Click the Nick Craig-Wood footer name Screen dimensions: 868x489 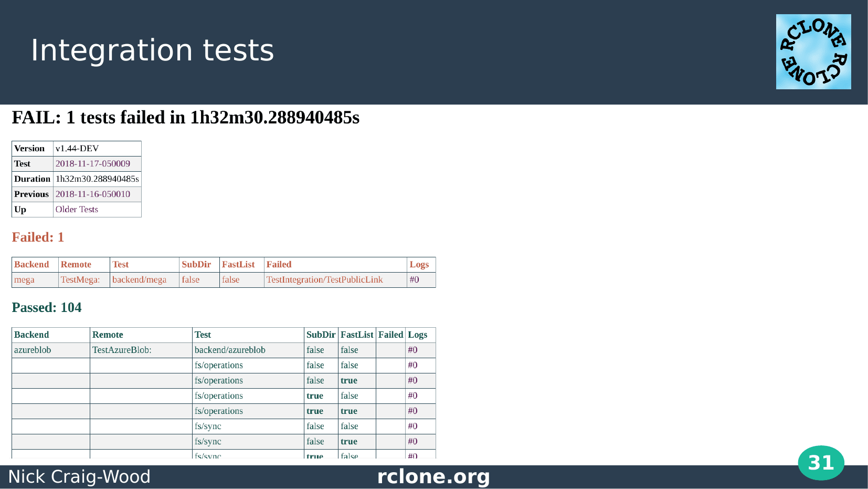pyautogui.click(x=79, y=476)
